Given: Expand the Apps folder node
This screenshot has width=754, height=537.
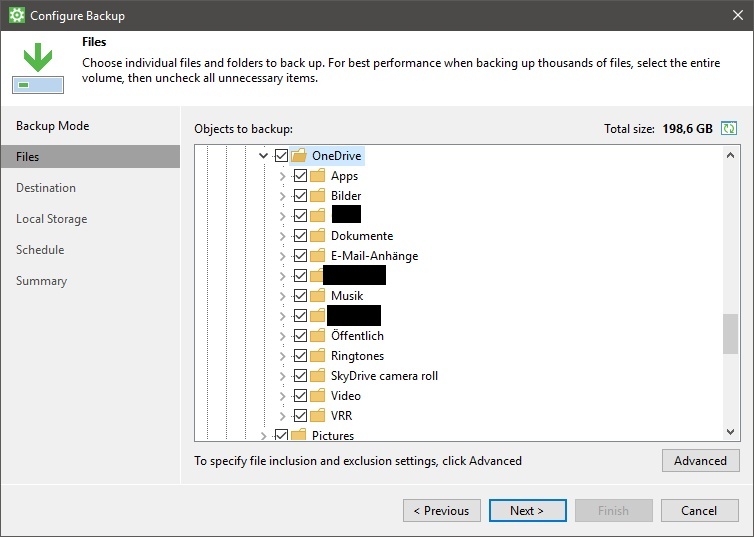Looking at the screenshot, I should 282,176.
